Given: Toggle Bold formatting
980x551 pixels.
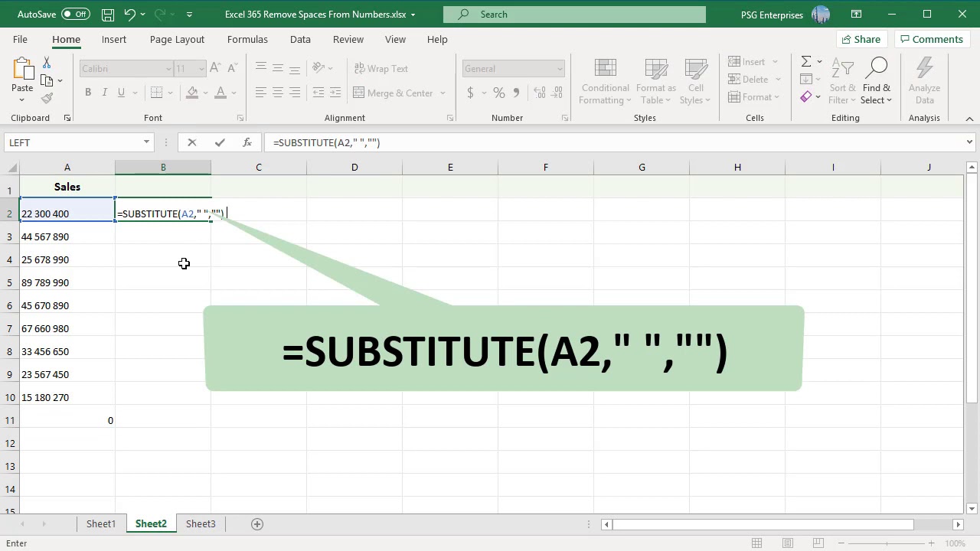Looking at the screenshot, I should [88, 93].
